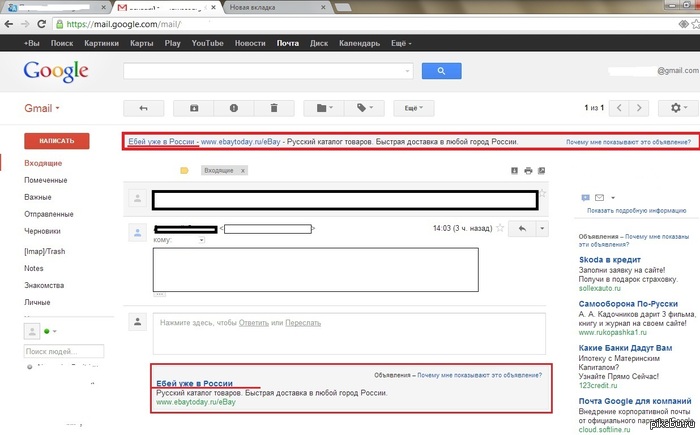The image size is (700, 435).
Task: Expand the arrow beside the envelope icon
Action: pos(613,198)
